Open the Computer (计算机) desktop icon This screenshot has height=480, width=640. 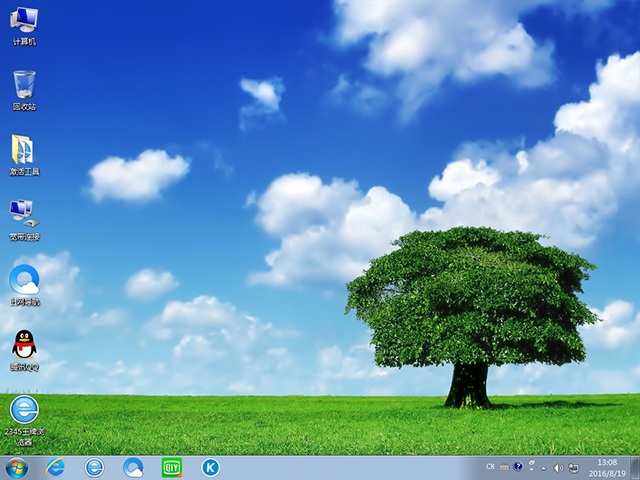24,24
